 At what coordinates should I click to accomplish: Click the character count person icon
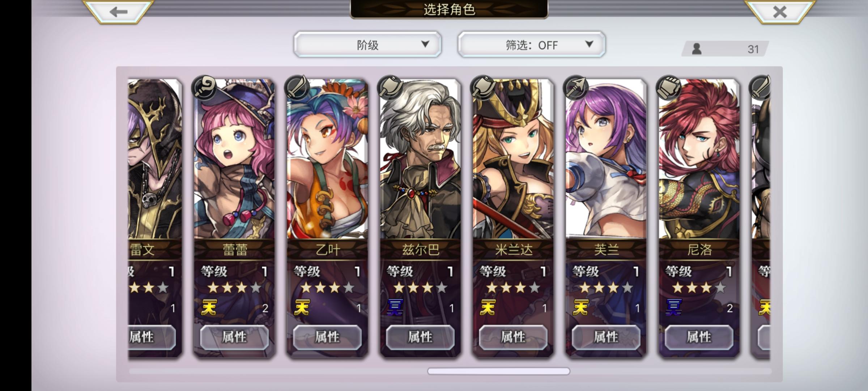[x=697, y=49]
